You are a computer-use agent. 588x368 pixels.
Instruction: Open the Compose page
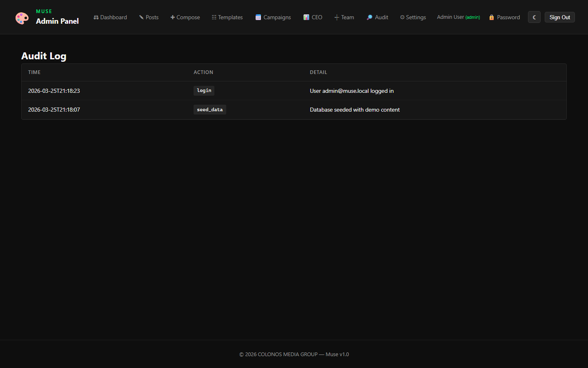pyautogui.click(x=185, y=17)
